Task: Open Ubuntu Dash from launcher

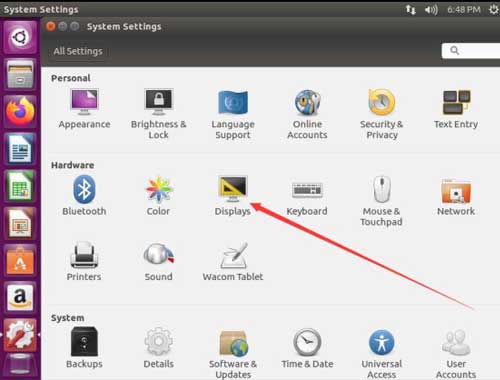Action: click(20, 37)
